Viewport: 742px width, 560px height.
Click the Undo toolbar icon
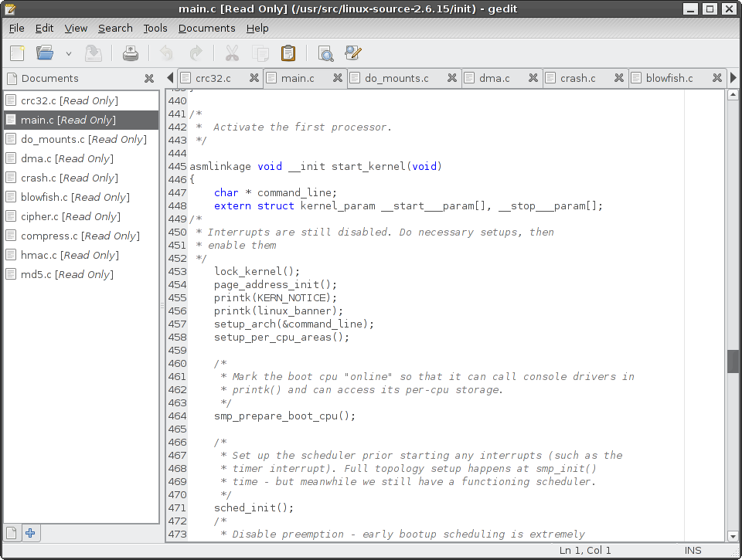pos(167,53)
